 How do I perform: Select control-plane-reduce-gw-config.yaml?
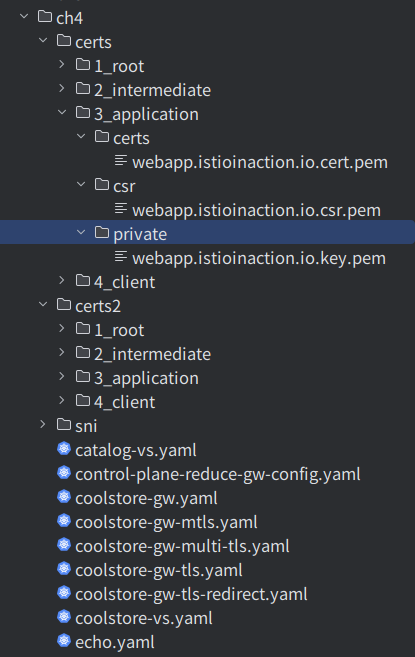[218, 474]
